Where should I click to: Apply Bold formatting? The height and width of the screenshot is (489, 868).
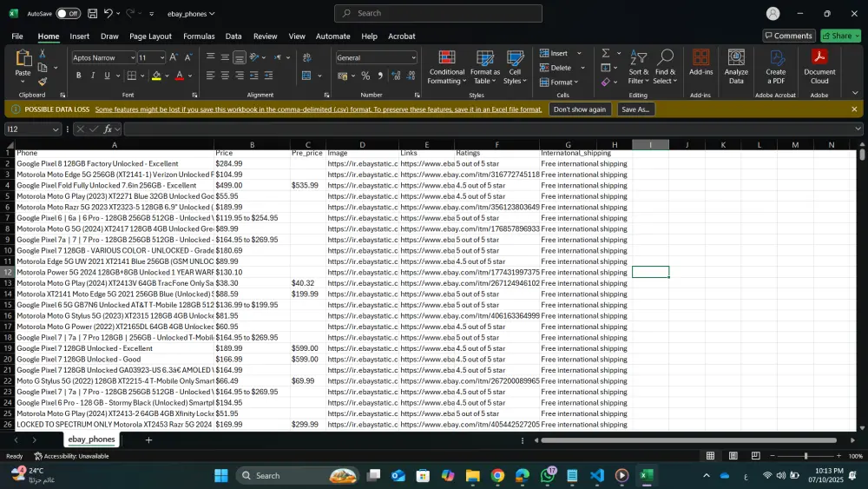79,76
